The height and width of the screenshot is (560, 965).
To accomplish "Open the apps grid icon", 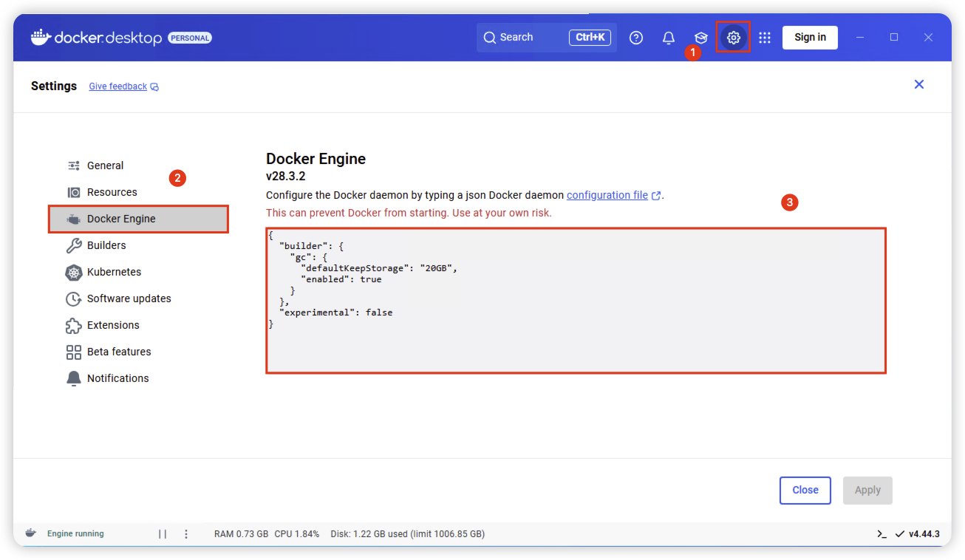I will (x=765, y=38).
